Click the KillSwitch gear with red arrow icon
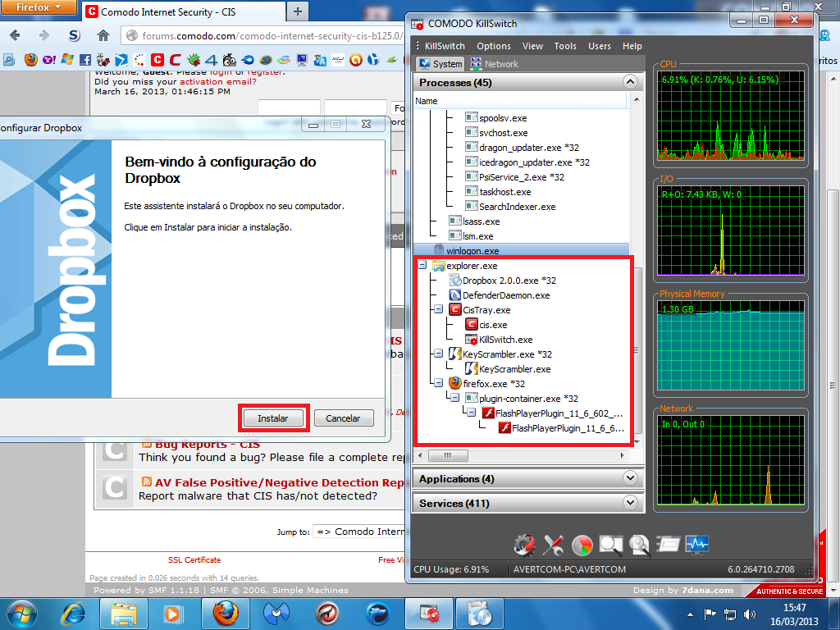Viewport: 840px width, 630px height. [524, 545]
